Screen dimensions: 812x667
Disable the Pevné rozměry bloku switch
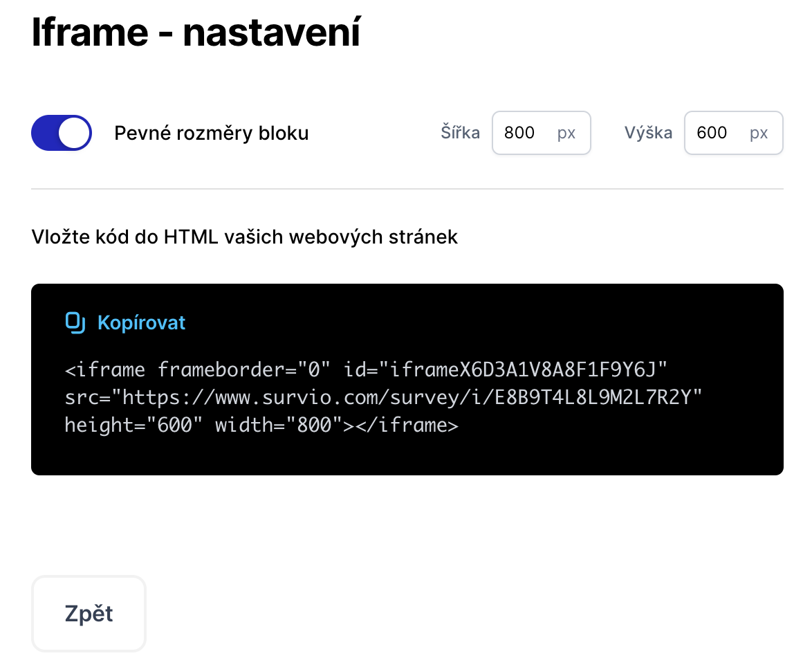tap(61, 132)
